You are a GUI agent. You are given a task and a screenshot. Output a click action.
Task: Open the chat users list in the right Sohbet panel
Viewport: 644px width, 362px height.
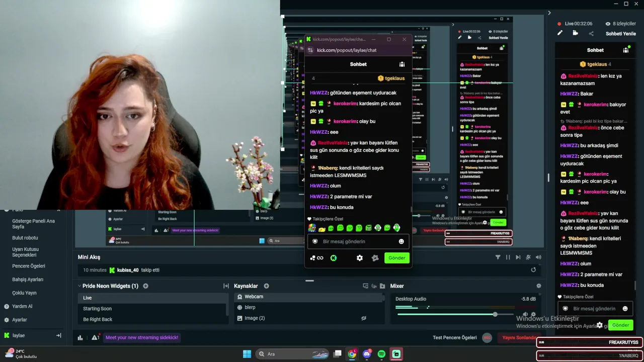626,50
